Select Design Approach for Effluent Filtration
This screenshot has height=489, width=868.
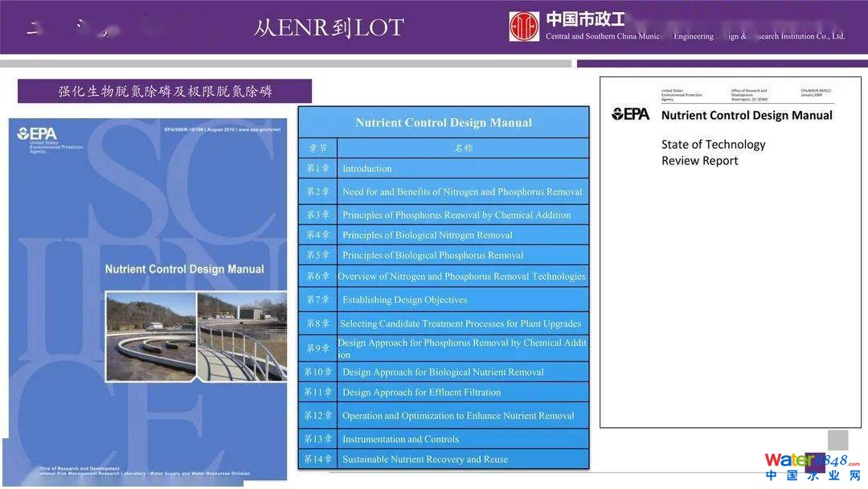pyautogui.click(x=421, y=392)
